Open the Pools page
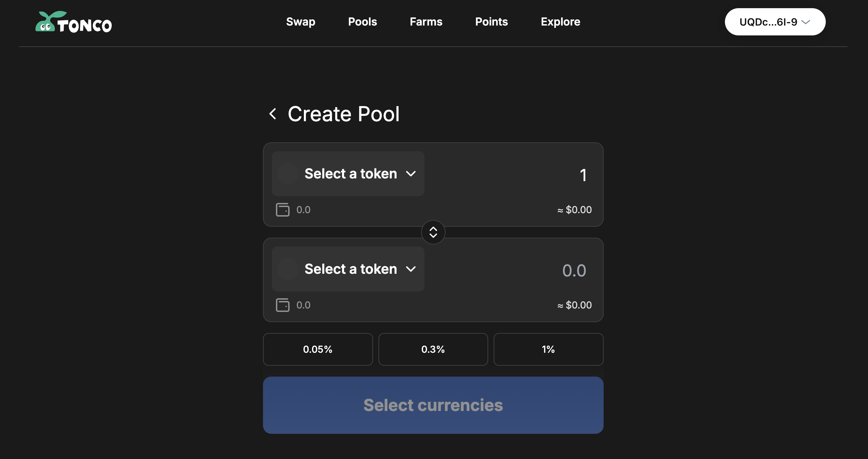 [x=362, y=22]
